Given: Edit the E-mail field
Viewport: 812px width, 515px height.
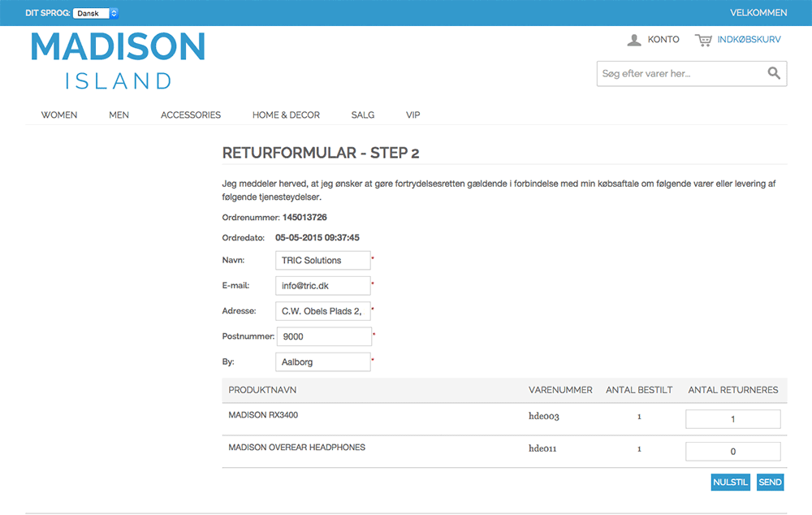Looking at the screenshot, I should click(x=322, y=286).
